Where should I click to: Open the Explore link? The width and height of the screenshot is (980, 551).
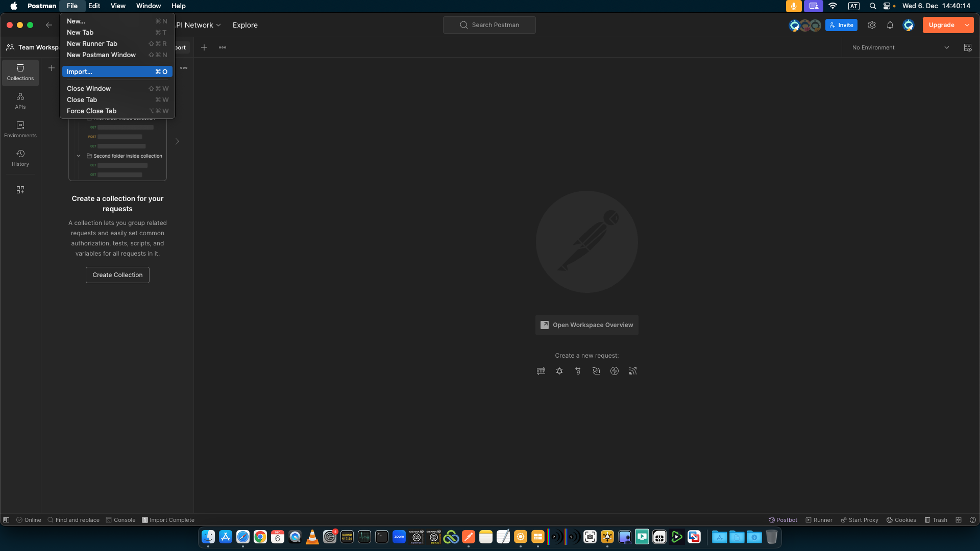[245, 25]
